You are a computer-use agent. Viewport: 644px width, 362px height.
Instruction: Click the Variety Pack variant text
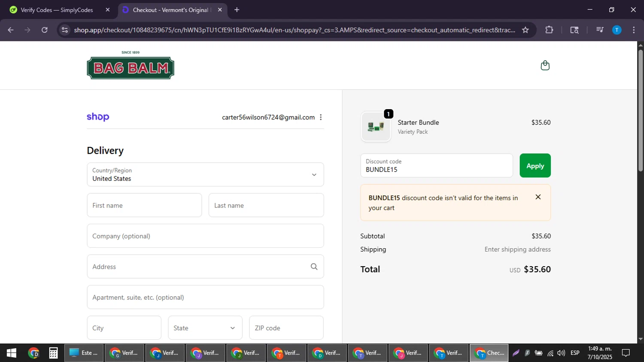click(x=413, y=132)
